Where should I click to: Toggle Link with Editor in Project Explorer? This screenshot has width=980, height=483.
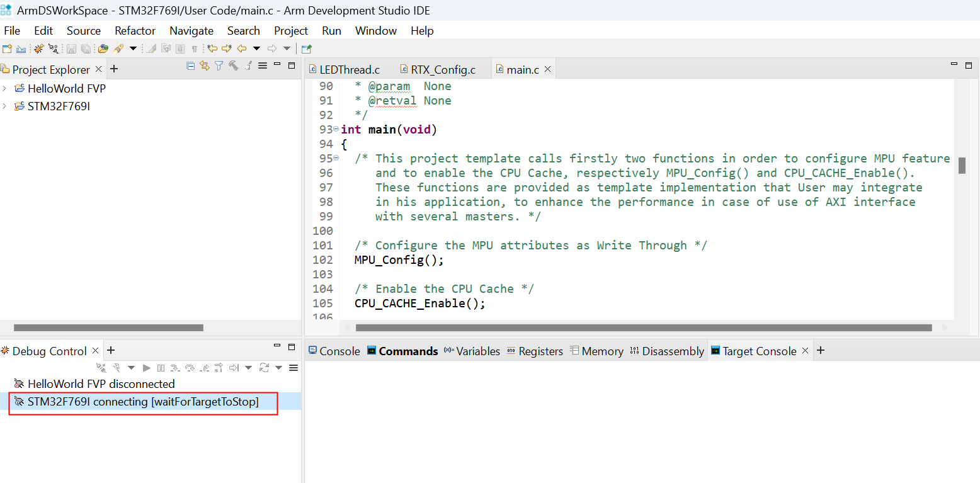tap(205, 66)
